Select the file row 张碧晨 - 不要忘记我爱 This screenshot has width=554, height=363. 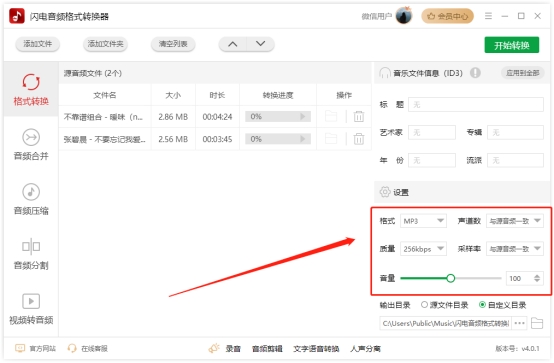[215, 139]
